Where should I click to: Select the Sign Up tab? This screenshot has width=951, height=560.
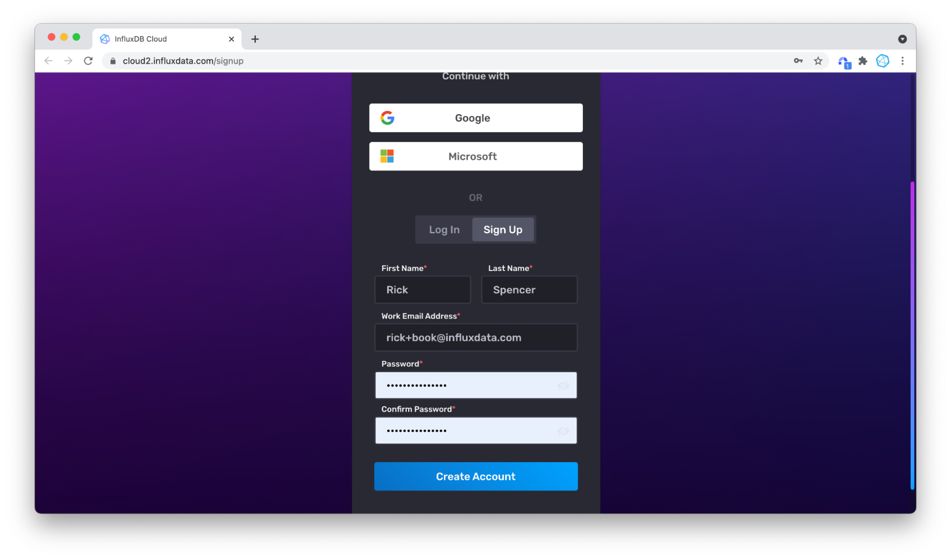tap(503, 229)
